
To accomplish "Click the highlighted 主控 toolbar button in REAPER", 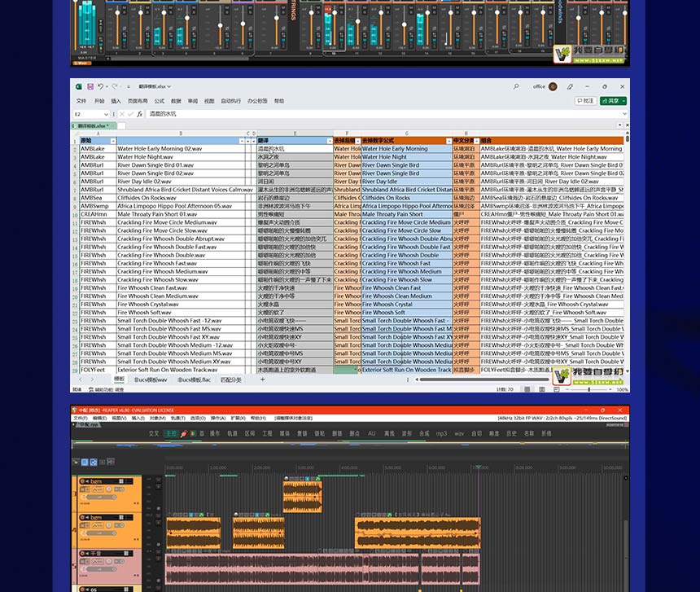I will tap(170, 434).
